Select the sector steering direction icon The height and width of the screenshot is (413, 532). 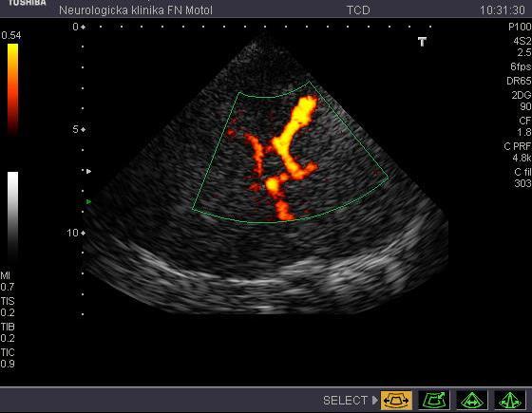pyautogui.click(x=509, y=400)
